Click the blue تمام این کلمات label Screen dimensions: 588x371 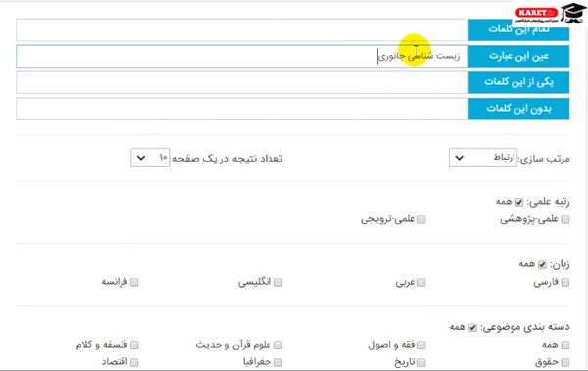(x=519, y=30)
